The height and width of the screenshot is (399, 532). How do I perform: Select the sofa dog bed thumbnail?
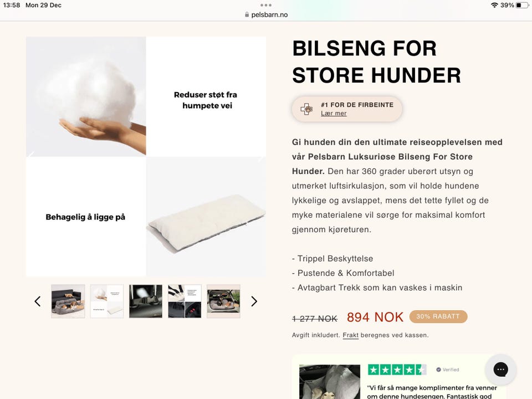pos(68,301)
